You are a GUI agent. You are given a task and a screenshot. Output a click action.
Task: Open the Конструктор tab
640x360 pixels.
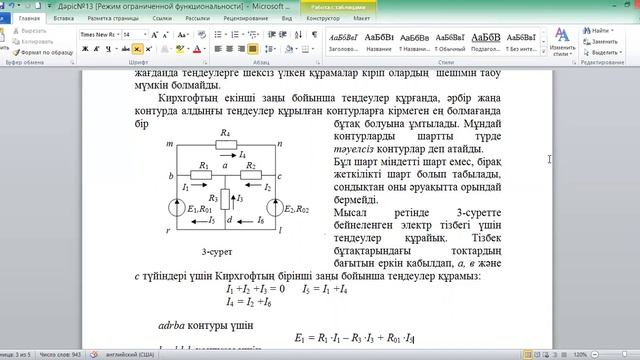pyautogui.click(x=323, y=18)
